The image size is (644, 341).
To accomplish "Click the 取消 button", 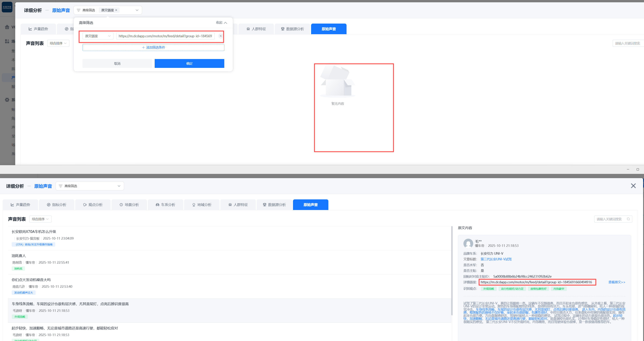I will (117, 64).
